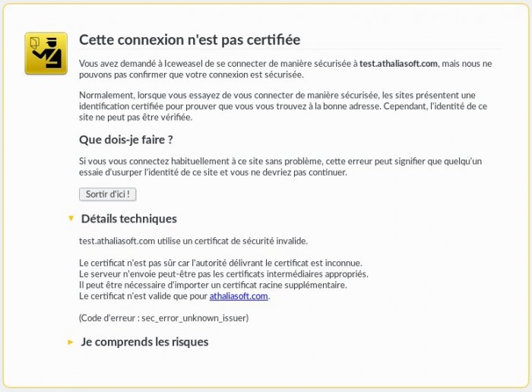Open the athaliasoft.com hyperlink

point(239,296)
